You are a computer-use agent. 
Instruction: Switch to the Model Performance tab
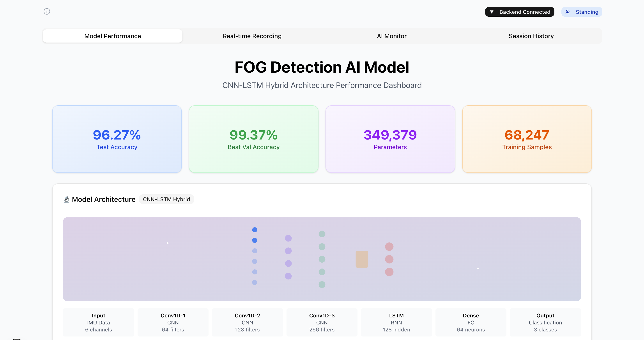coord(113,36)
